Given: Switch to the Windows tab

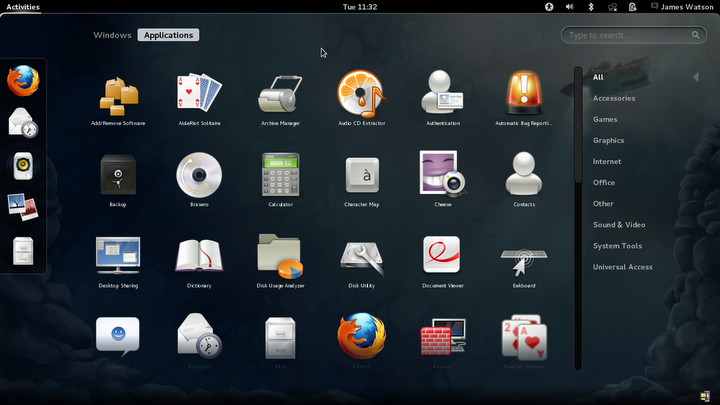Looking at the screenshot, I should (112, 35).
